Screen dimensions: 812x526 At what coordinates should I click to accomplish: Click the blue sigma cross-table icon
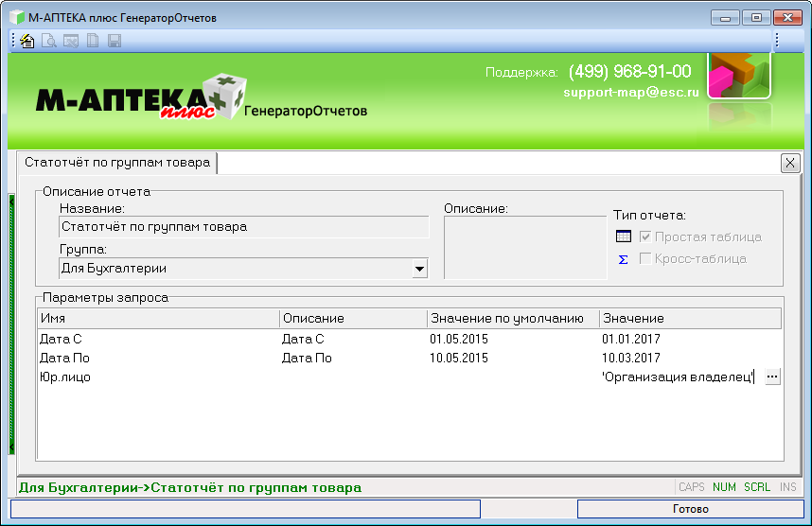[624, 259]
